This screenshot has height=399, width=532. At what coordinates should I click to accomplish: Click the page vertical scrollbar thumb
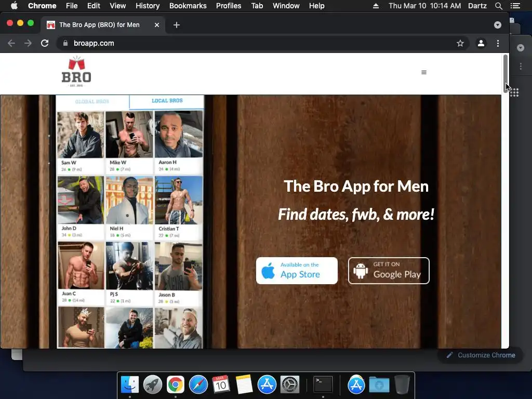click(x=505, y=73)
